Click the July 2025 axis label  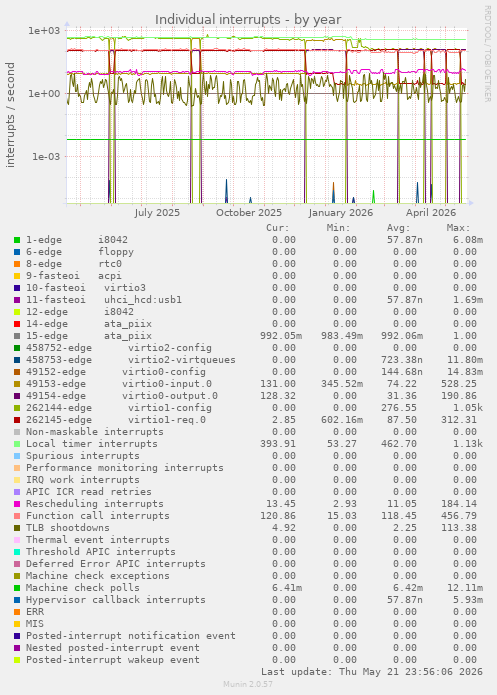pyautogui.click(x=157, y=213)
